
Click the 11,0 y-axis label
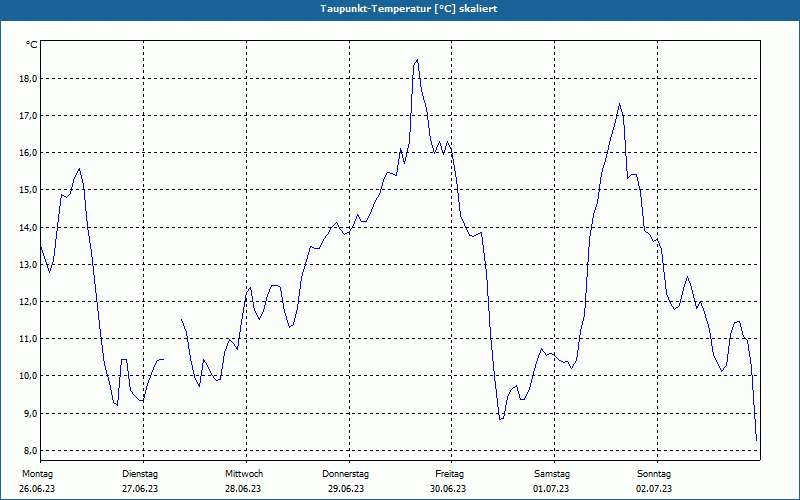[x=28, y=339]
